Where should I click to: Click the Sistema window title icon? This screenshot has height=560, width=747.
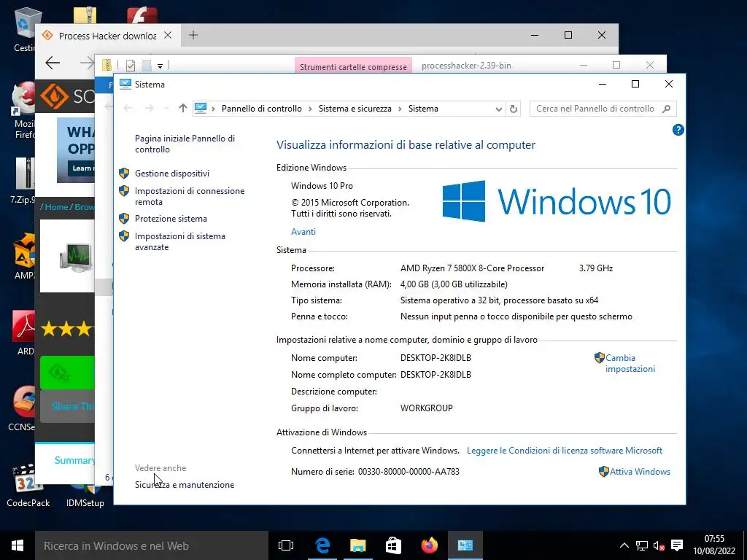[x=125, y=85]
